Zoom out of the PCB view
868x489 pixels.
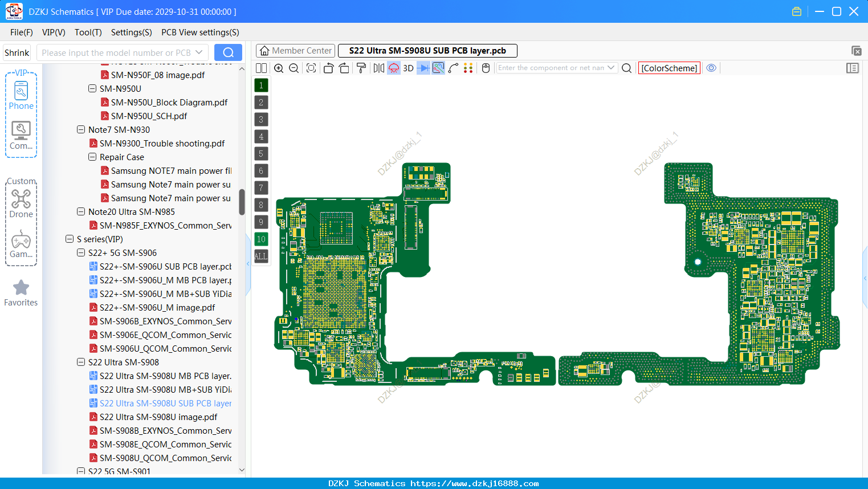[x=294, y=68]
